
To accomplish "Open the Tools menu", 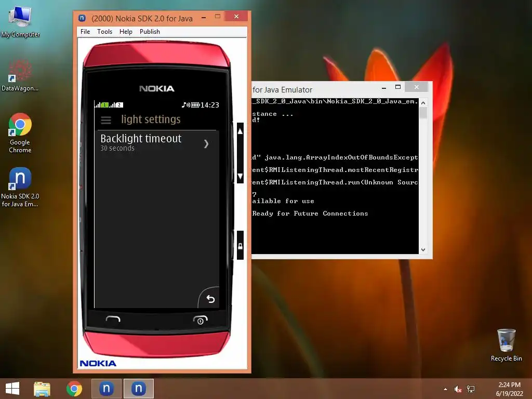I will point(104,32).
